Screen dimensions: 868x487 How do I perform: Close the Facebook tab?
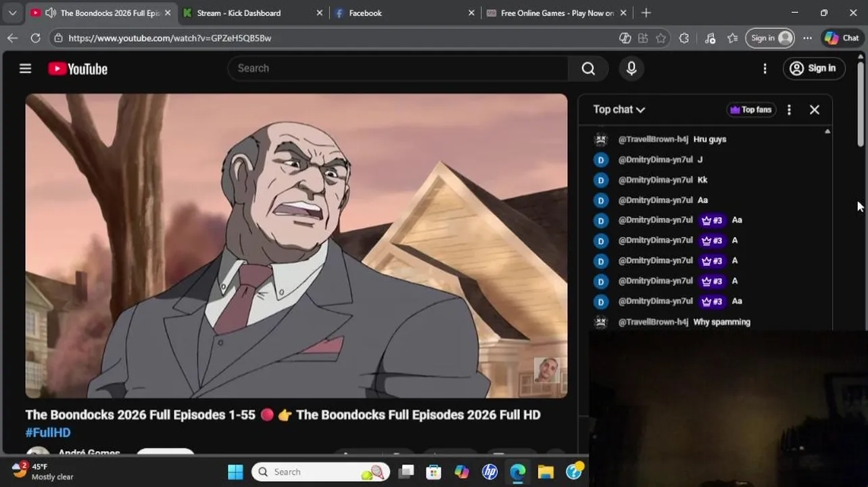472,13
